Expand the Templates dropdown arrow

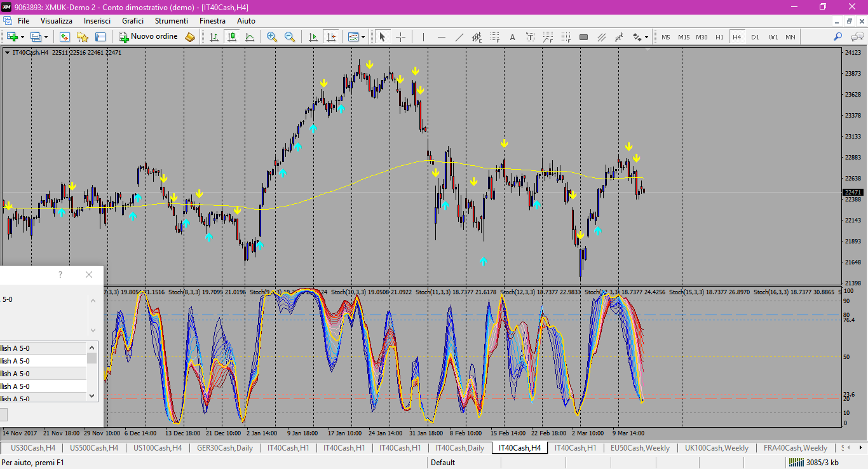tap(363, 37)
